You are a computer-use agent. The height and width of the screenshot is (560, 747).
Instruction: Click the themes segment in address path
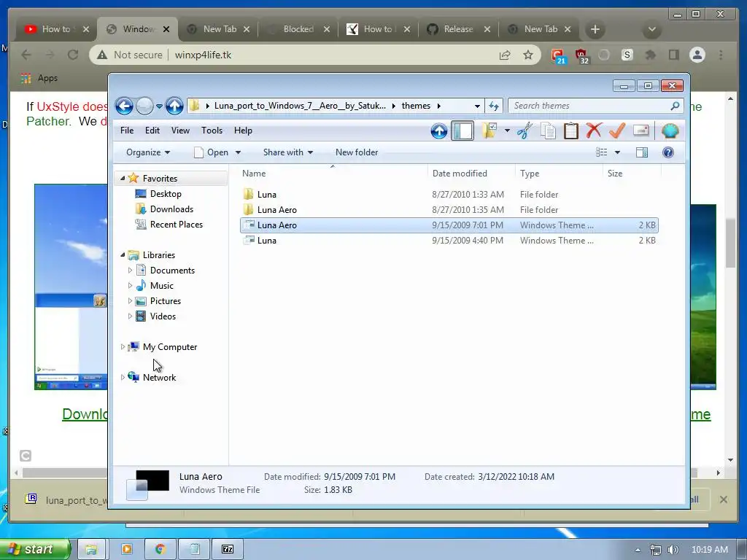[x=415, y=106]
